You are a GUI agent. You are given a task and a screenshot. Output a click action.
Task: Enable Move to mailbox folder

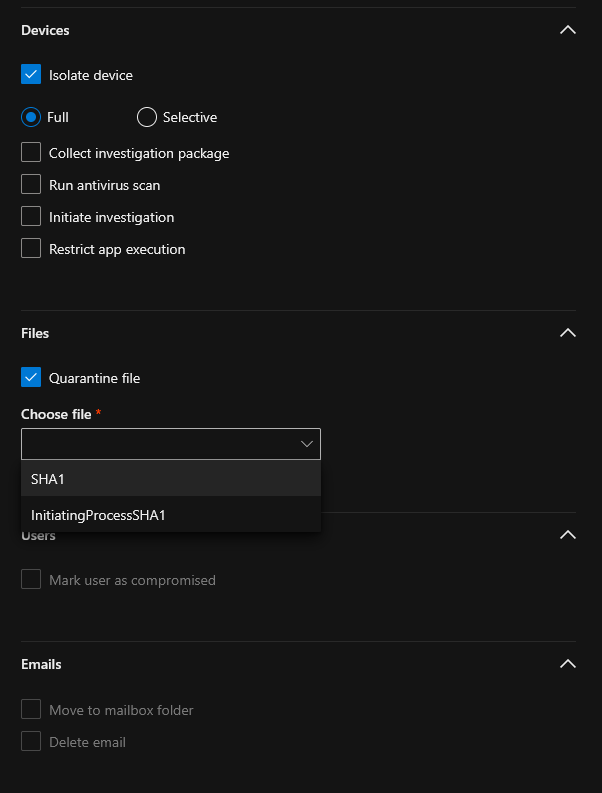[31, 710]
